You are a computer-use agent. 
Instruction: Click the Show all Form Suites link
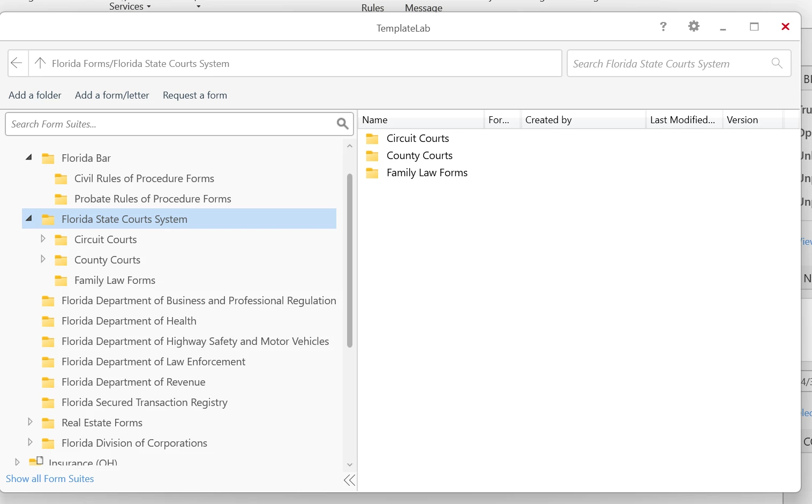[x=50, y=479]
